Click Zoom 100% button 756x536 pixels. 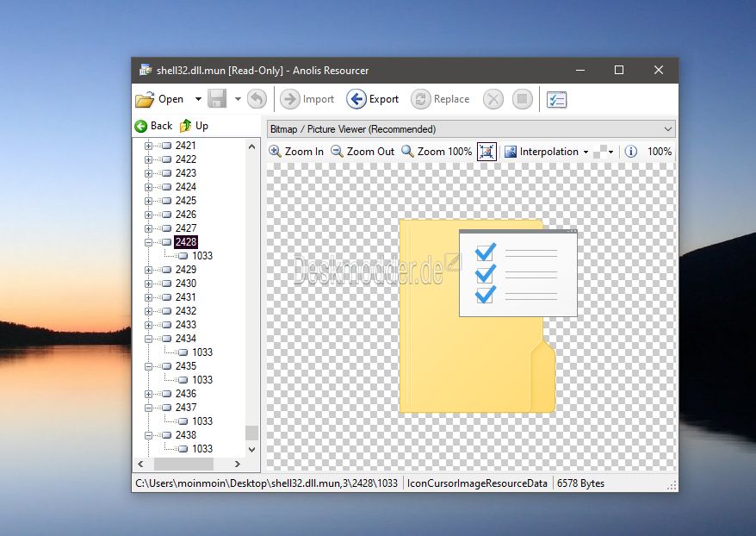coord(437,152)
